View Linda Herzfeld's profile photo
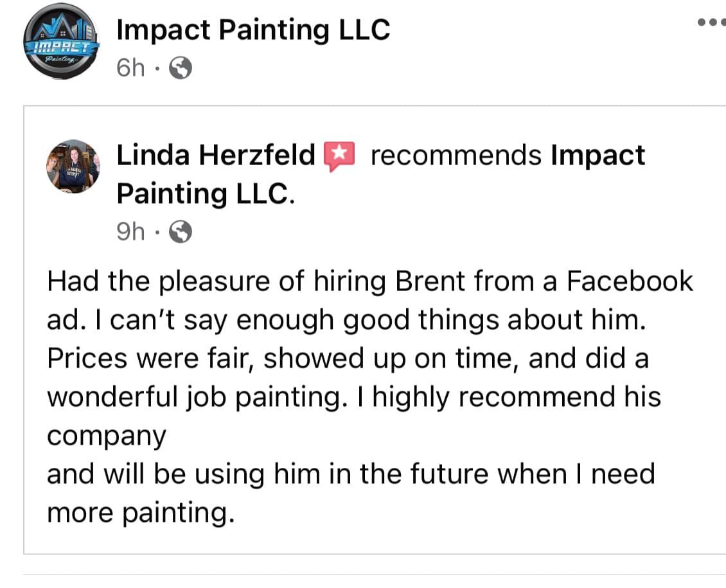The image size is (726, 588). tap(73, 166)
